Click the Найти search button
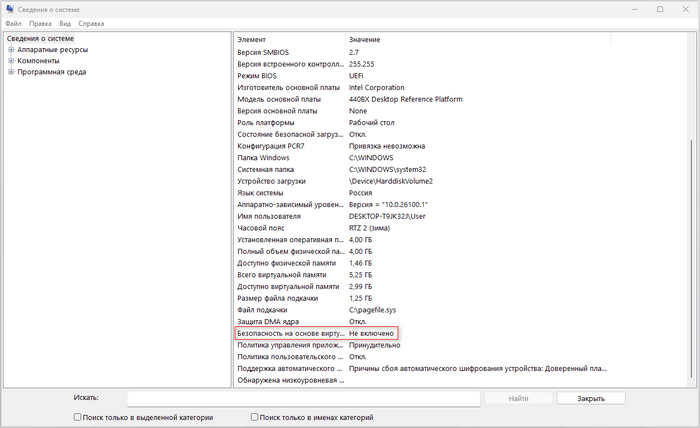The image size is (700, 428). (517, 398)
